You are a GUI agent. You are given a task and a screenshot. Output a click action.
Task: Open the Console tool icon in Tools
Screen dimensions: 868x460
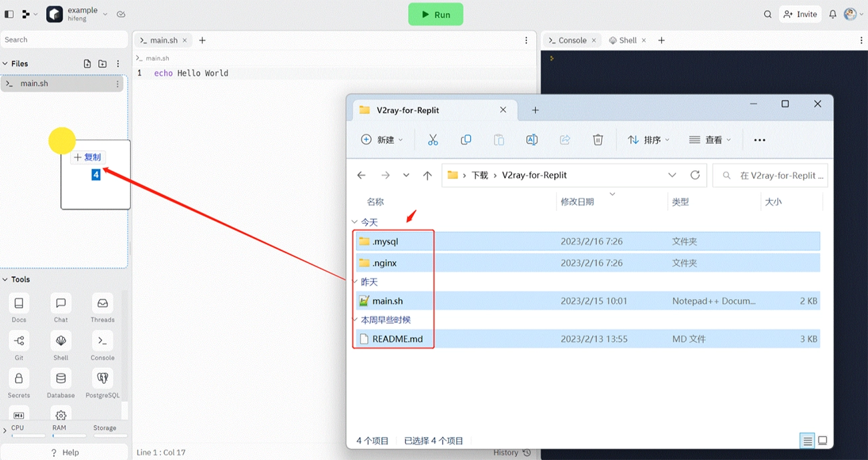point(103,346)
